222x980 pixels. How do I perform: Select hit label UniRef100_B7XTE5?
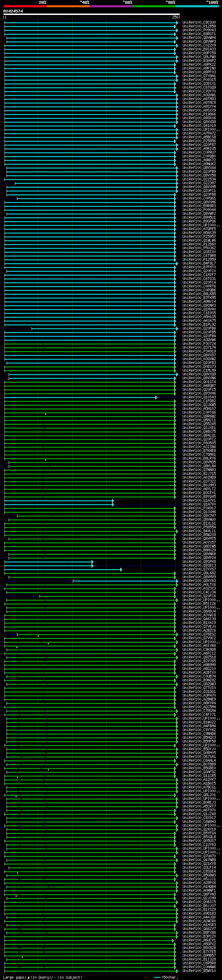[x=199, y=952]
